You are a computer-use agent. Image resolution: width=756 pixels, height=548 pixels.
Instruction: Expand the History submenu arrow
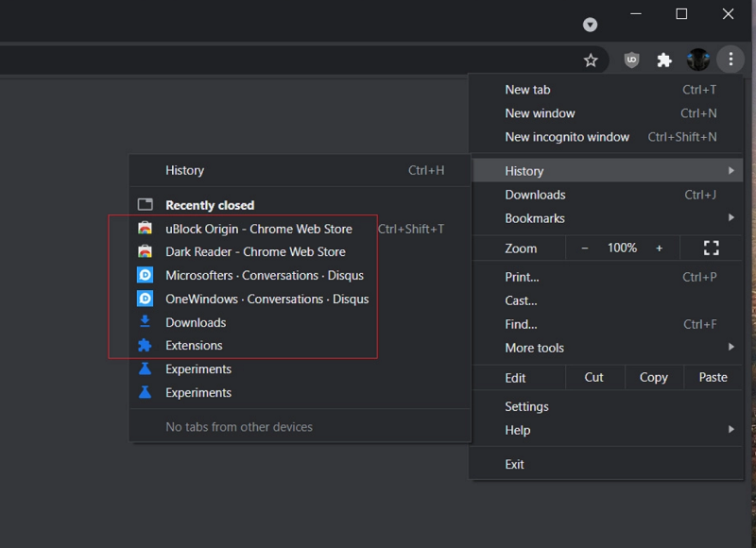tap(731, 171)
